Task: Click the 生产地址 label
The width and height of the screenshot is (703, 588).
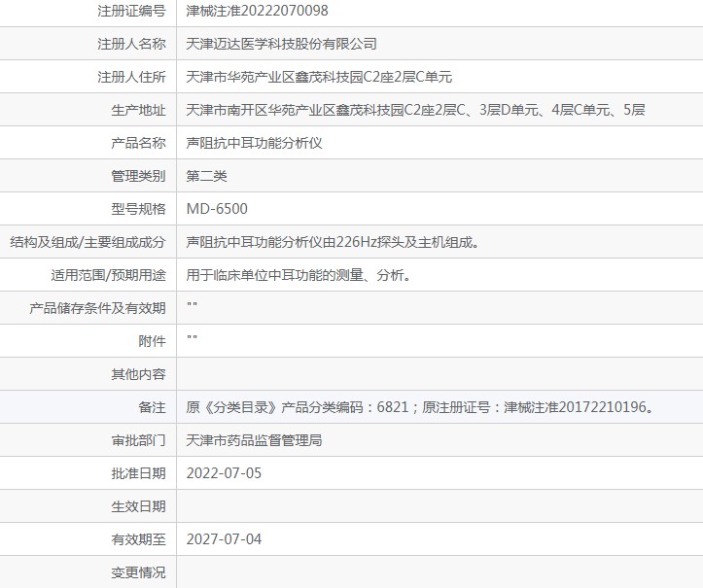Action: (x=138, y=110)
